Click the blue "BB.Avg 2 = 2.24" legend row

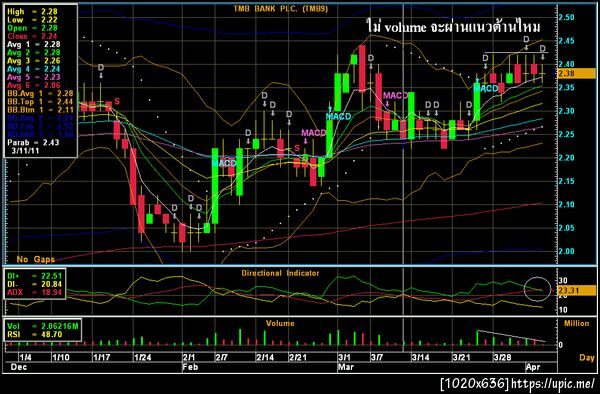(40, 118)
